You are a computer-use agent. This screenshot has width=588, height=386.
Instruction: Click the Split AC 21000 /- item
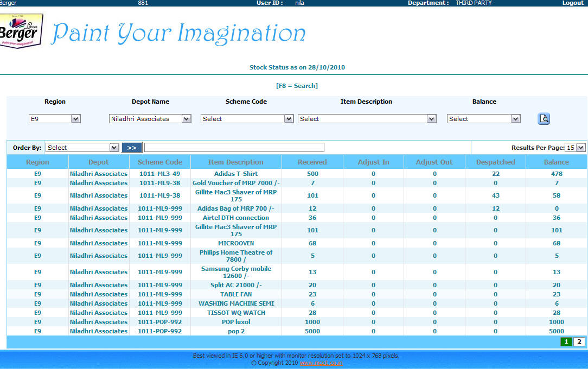tap(236, 285)
